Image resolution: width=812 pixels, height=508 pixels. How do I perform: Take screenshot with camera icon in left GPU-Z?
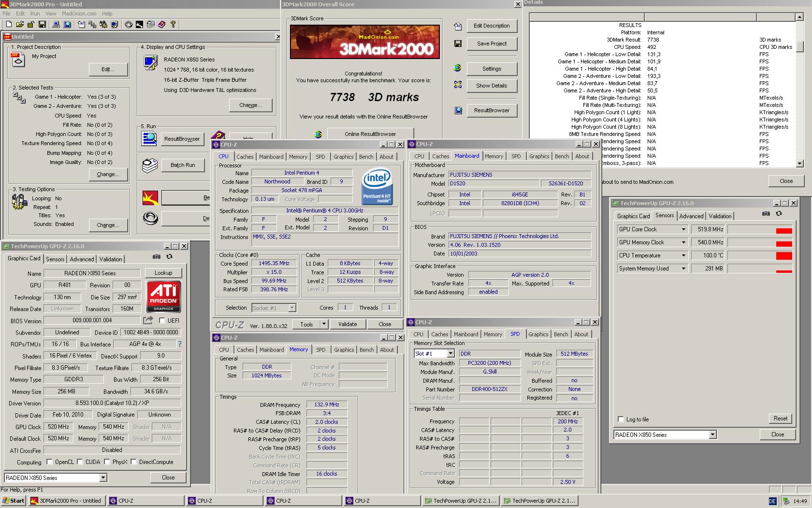pyautogui.click(x=156, y=257)
